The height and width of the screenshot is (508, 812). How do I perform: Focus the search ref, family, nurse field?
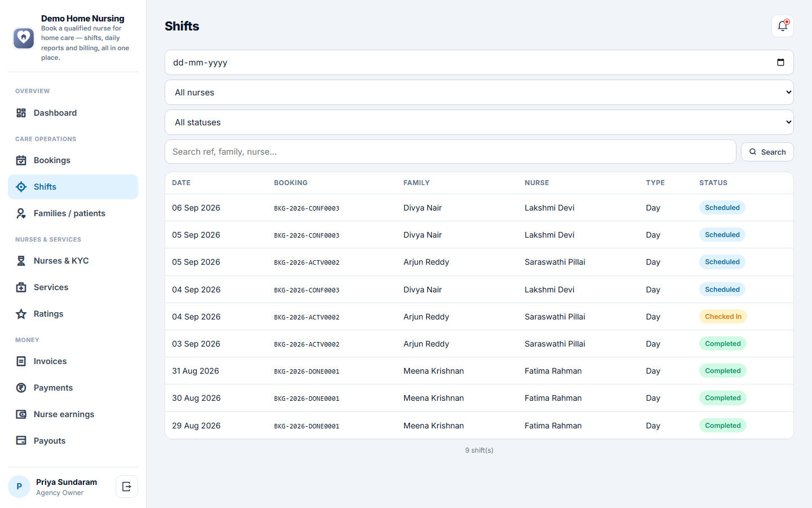[451, 152]
